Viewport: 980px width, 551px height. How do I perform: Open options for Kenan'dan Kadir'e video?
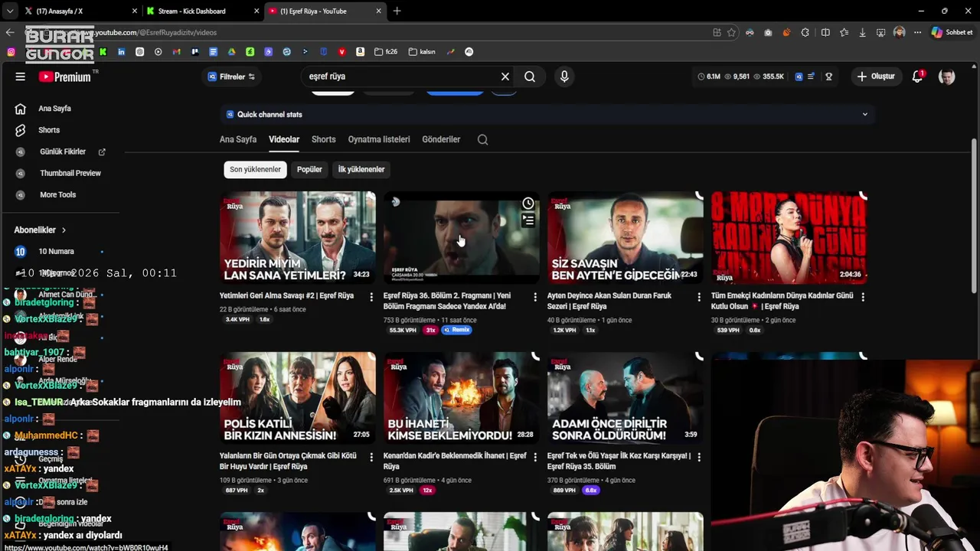pyautogui.click(x=535, y=456)
